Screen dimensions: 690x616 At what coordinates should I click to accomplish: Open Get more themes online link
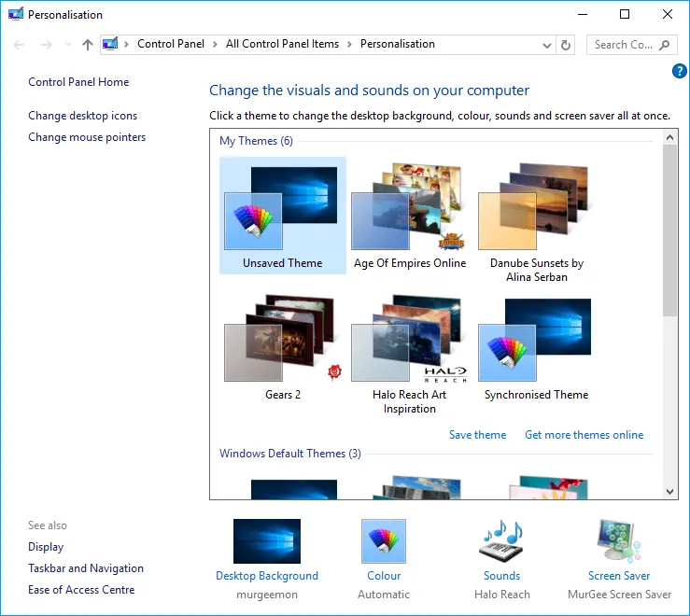coord(584,435)
